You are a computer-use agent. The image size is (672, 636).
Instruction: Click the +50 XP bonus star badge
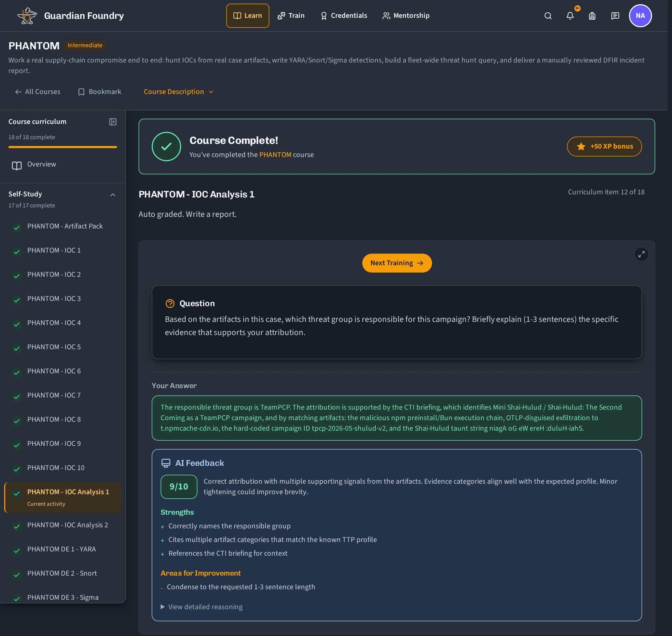pyautogui.click(x=604, y=147)
